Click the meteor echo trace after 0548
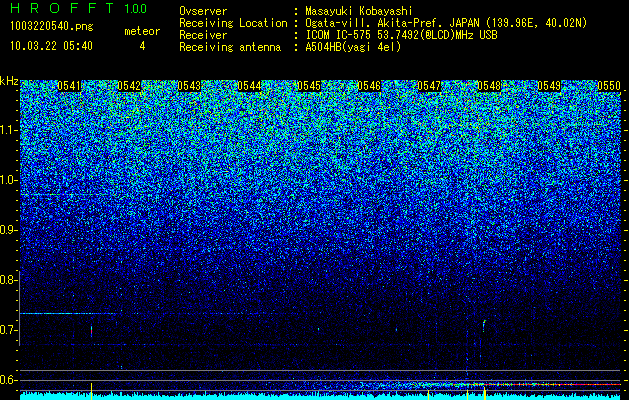Viewport: 629px width, 400px height. coord(484,326)
